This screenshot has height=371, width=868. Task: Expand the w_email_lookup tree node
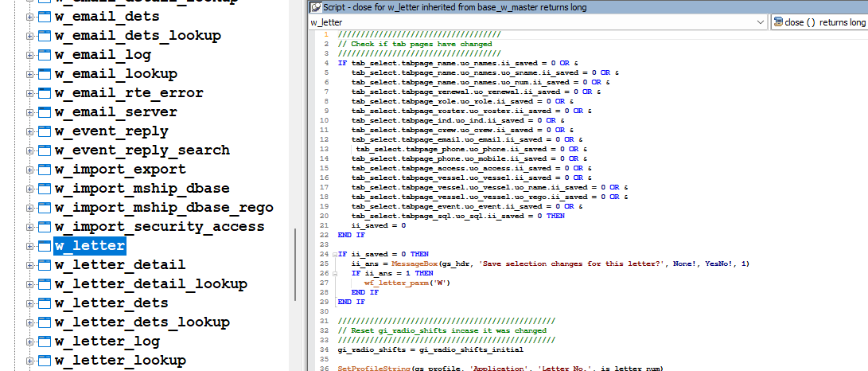[30, 74]
